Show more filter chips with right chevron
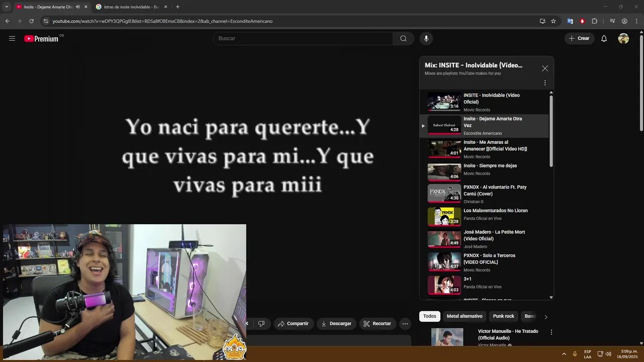This screenshot has width=644, height=362. 546,317
